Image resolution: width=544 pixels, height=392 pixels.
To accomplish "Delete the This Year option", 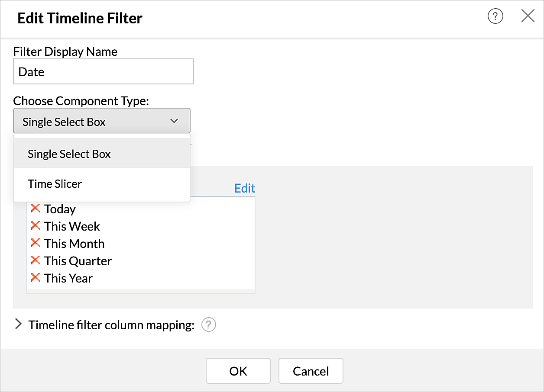I will tap(36, 278).
